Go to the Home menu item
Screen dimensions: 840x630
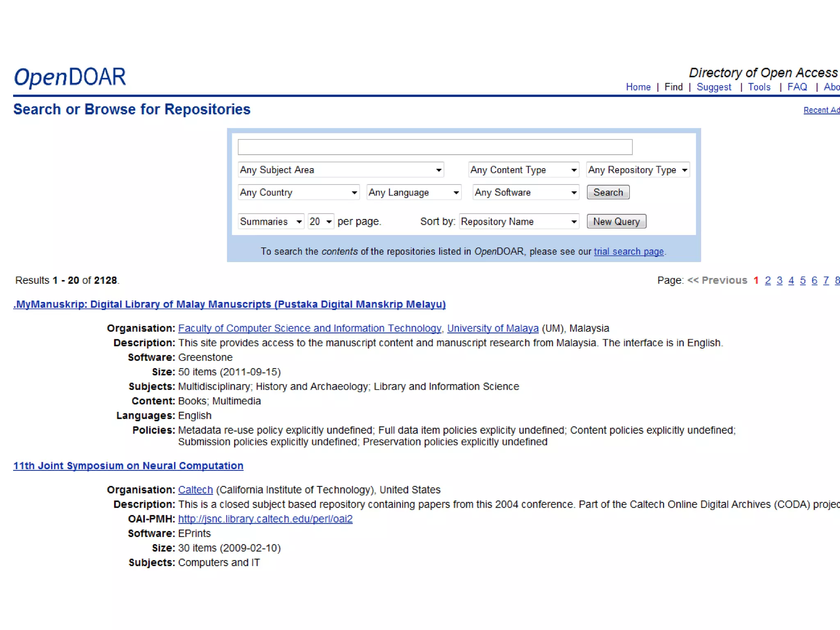tap(638, 87)
